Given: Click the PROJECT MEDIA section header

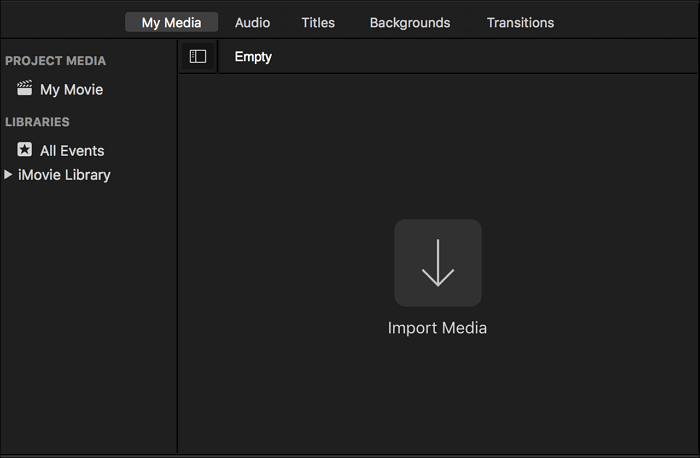Looking at the screenshot, I should [x=55, y=61].
